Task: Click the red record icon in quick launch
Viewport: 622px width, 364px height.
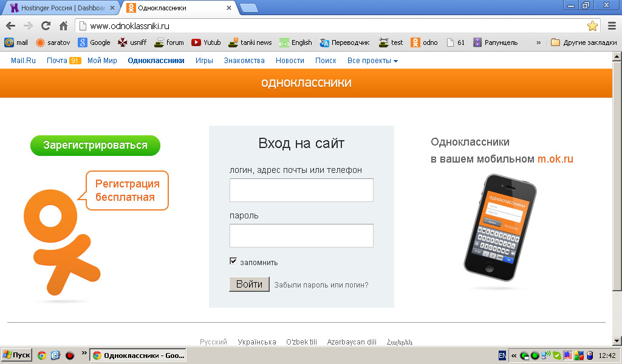Action: tap(70, 356)
